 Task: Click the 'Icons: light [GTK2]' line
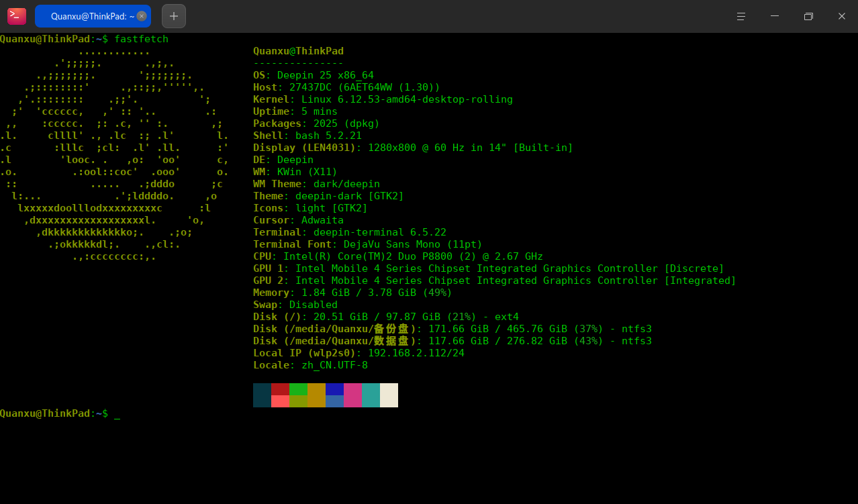coord(310,208)
